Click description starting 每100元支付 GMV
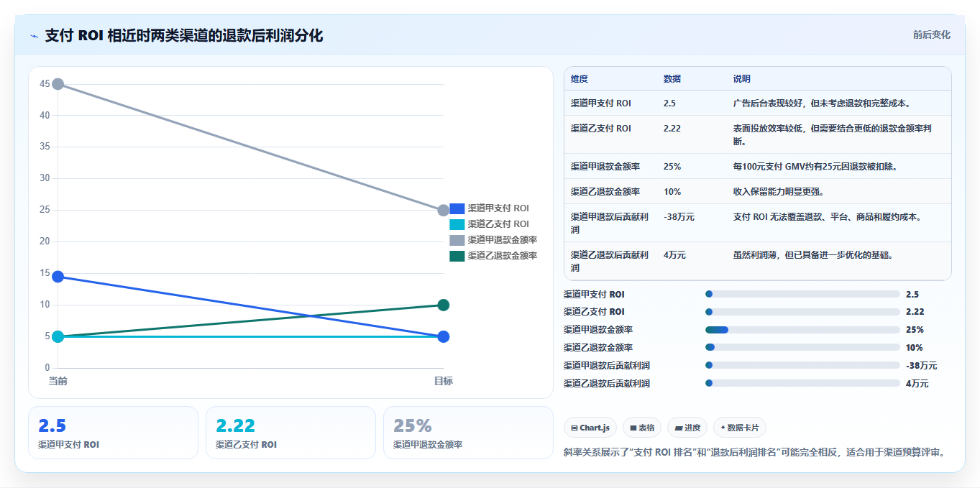 click(x=815, y=167)
